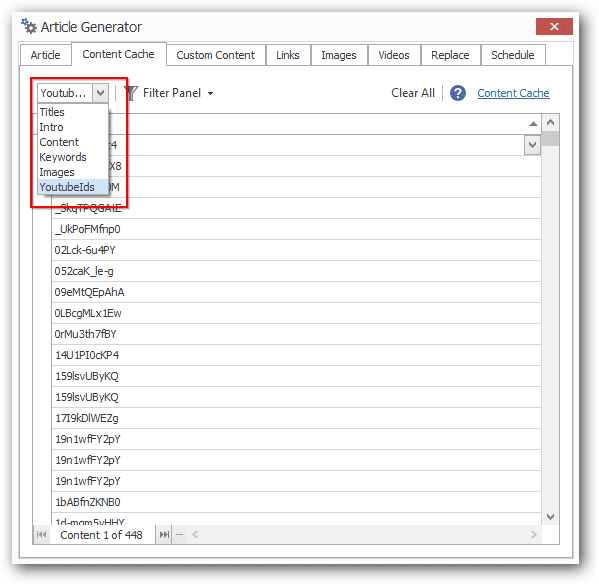Jump to first record navigation icon
The height and width of the screenshot is (584, 599).
[x=42, y=534]
